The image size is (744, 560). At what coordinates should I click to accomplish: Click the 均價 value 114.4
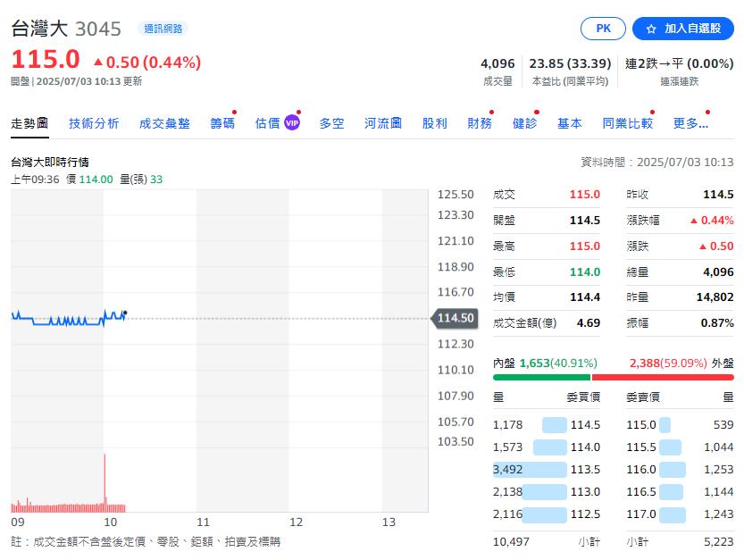[x=584, y=297]
